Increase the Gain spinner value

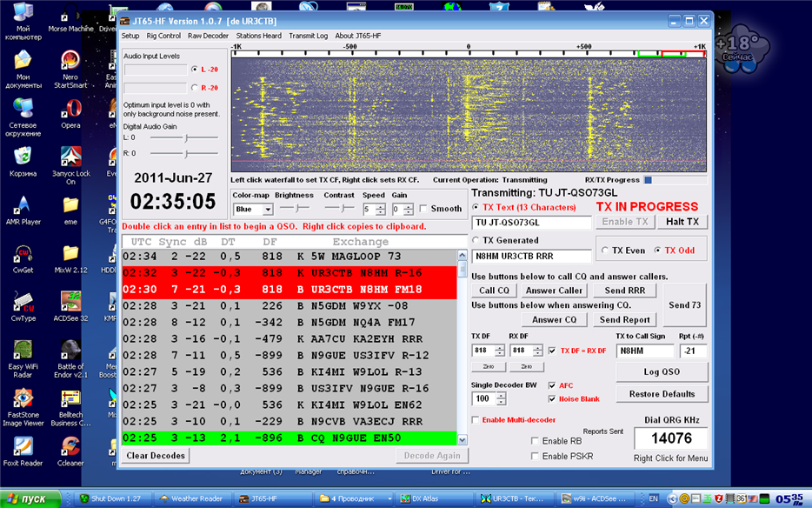(409, 206)
